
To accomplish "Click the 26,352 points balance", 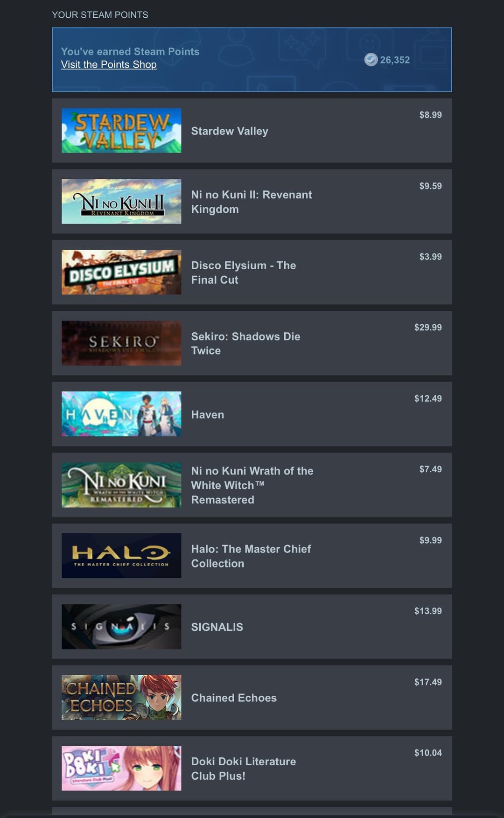I will [395, 60].
